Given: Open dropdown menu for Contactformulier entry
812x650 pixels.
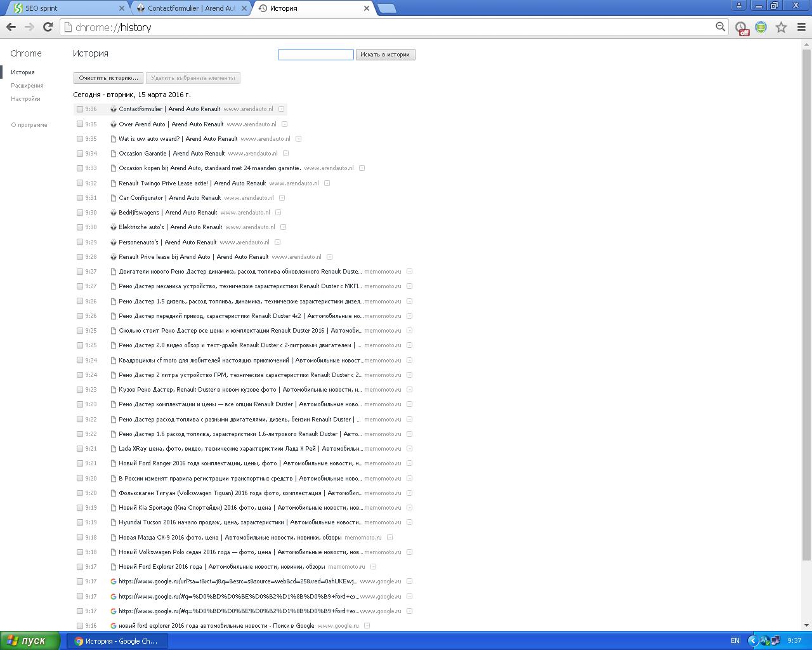Looking at the screenshot, I should click(x=281, y=109).
